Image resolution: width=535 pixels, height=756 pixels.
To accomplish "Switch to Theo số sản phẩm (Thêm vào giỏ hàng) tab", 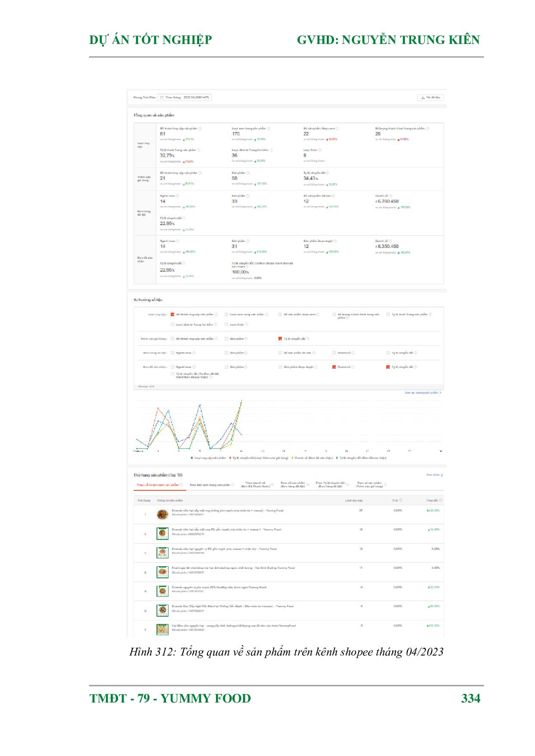I will (x=371, y=485).
